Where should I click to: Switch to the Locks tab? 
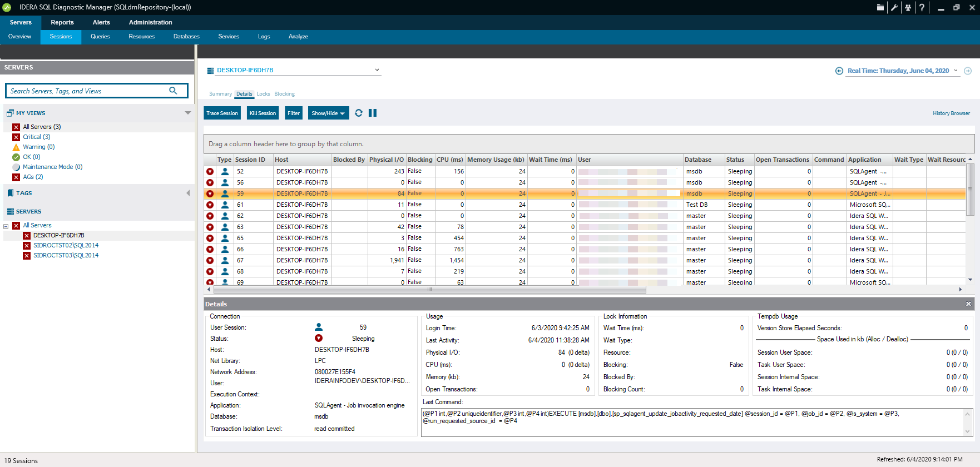263,94
